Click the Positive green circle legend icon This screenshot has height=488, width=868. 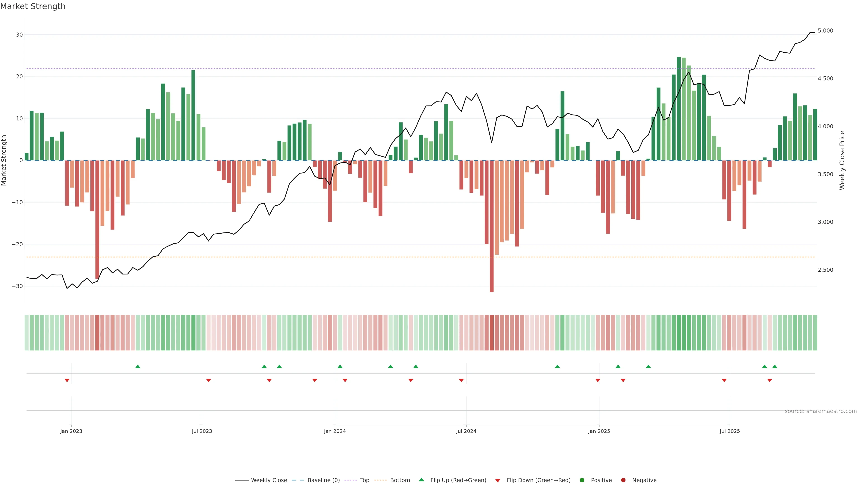[x=582, y=480]
